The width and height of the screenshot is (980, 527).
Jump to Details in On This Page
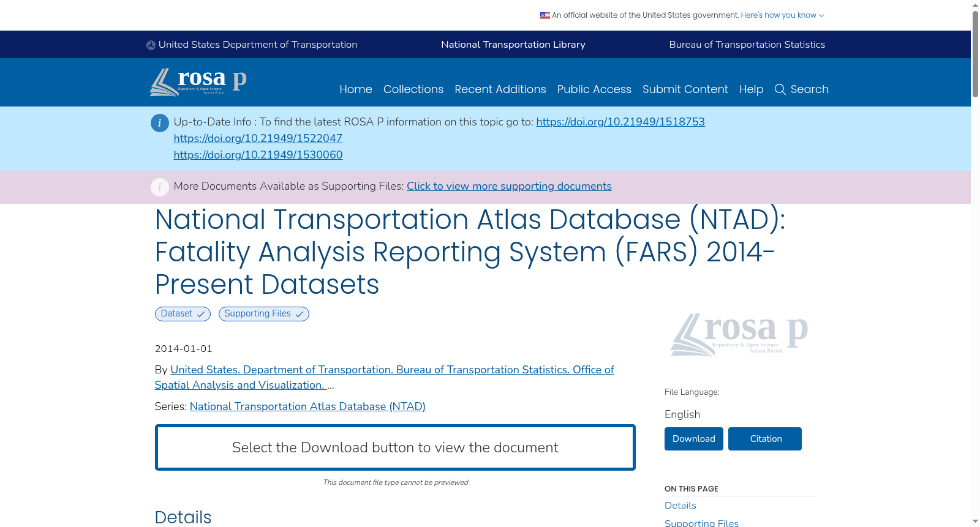(x=680, y=506)
